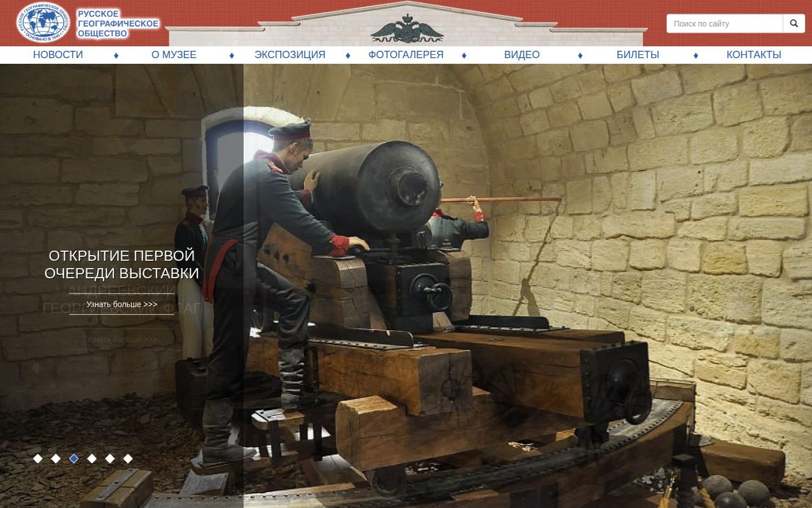The image size is (812, 508).
Task: Open the НОВОСТИ menu item
Action: point(58,55)
